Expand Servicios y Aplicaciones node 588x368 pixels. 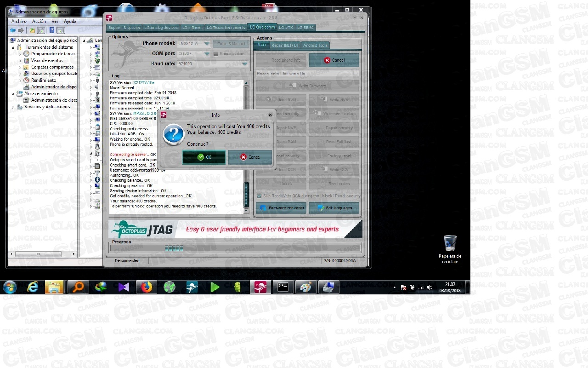pos(13,107)
